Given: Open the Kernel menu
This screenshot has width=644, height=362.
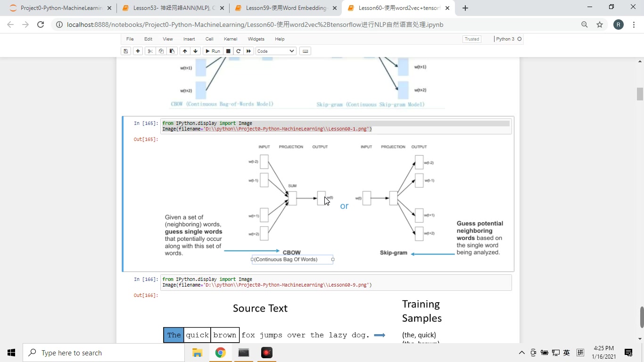Looking at the screenshot, I should 231,39.
